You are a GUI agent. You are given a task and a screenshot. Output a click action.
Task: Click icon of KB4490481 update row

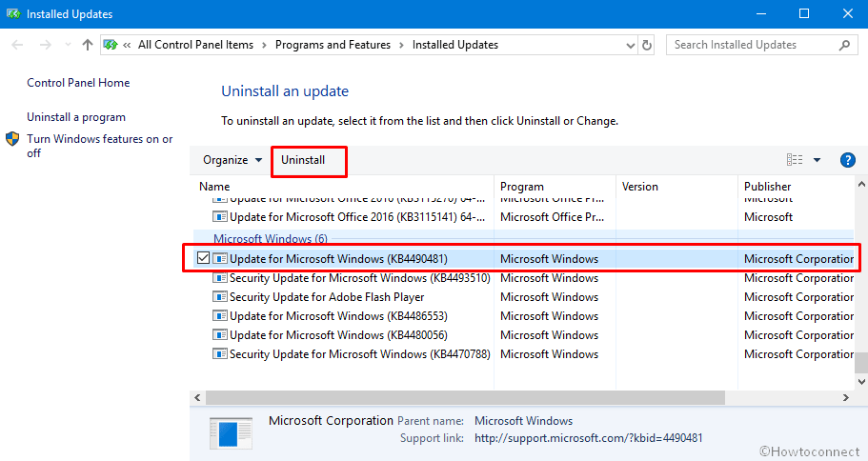220,258
